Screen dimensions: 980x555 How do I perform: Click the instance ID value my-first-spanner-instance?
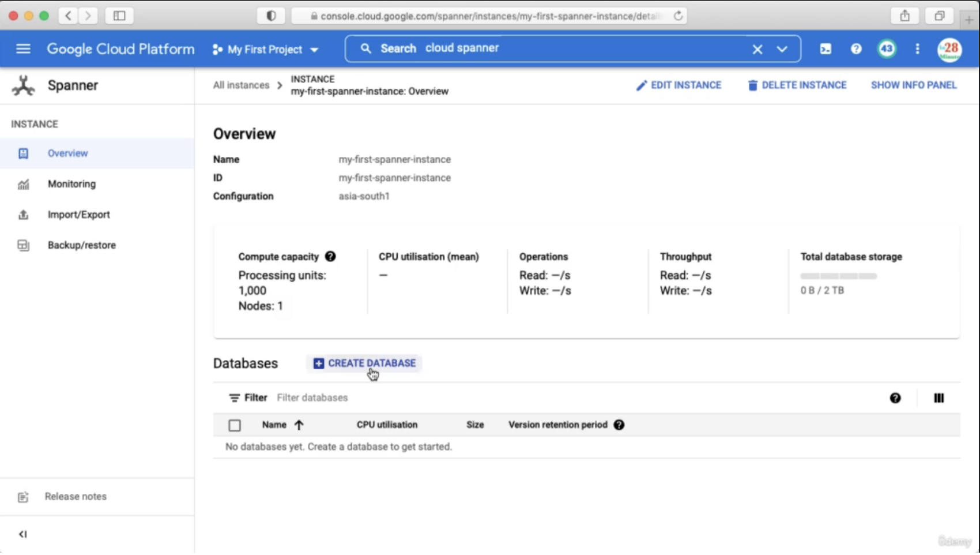click(394, 178)
